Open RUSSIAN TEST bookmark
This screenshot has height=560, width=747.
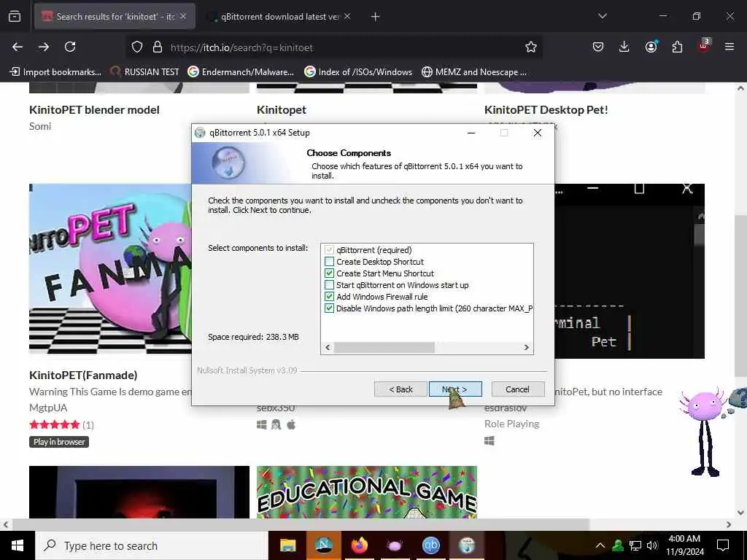144,72
